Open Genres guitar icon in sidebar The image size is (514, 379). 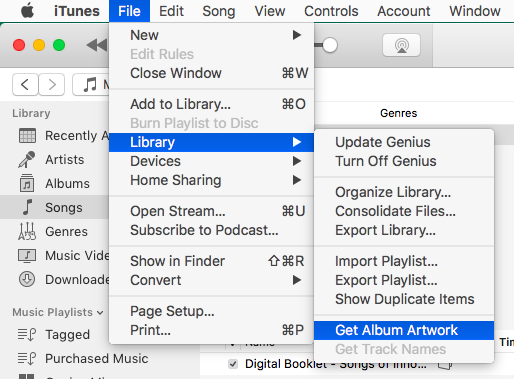pyautogui.click(x=27, y=231)
